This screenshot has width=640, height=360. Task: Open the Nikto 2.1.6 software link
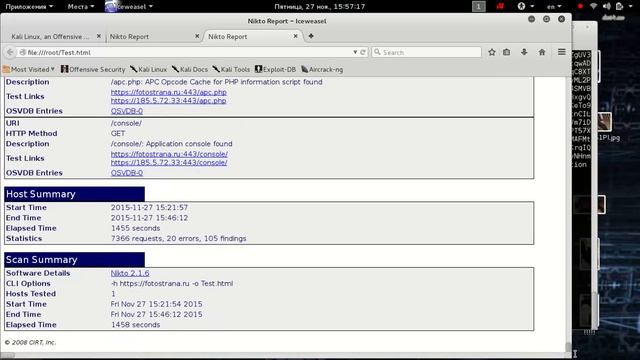pos(130,273)
